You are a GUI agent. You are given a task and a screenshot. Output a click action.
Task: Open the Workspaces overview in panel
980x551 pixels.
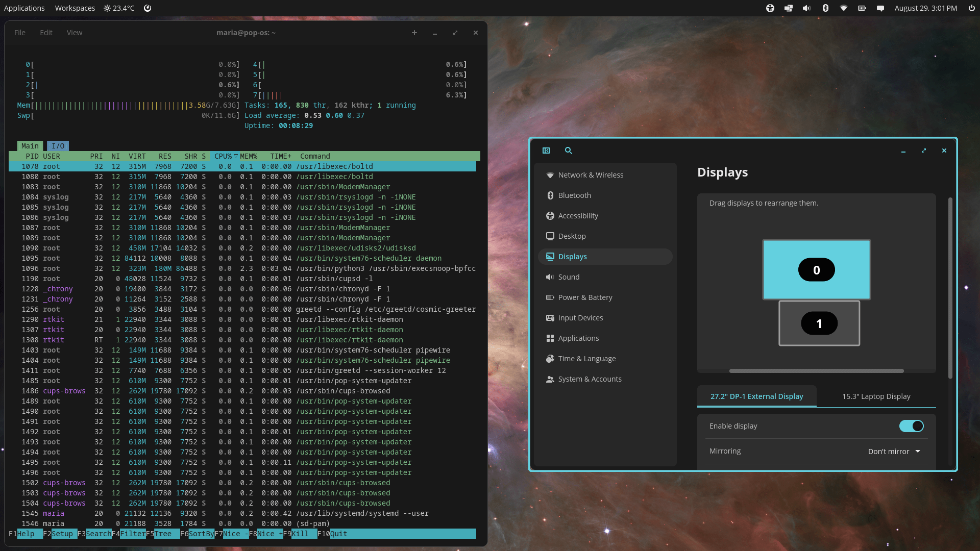pyautogui.click(x=75, y=8)
